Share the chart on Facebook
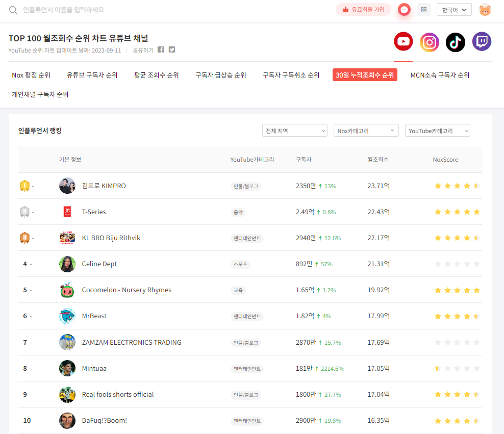This screenshot has height=434, width=504. (x=161, y=49)
